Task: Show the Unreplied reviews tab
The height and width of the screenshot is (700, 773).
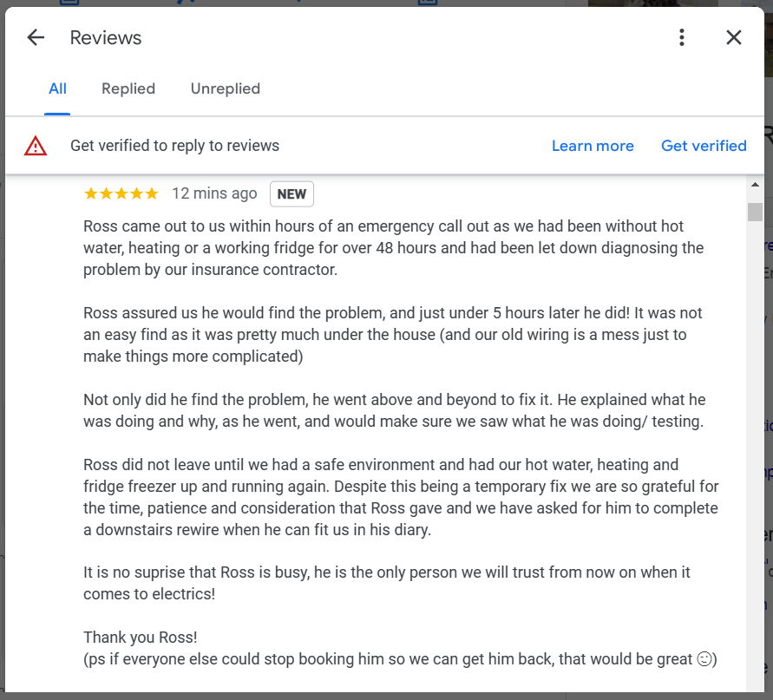Action: pyautogui.click(x=226, y=88)
